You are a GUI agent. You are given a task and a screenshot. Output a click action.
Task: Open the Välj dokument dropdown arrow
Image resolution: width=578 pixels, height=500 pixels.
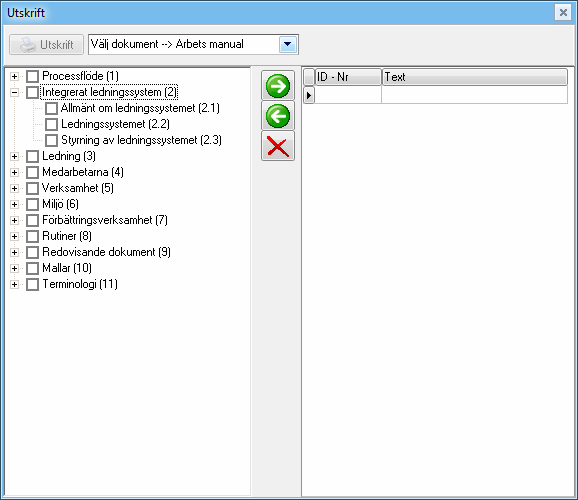pyautogui.click(x=288, y=45)
